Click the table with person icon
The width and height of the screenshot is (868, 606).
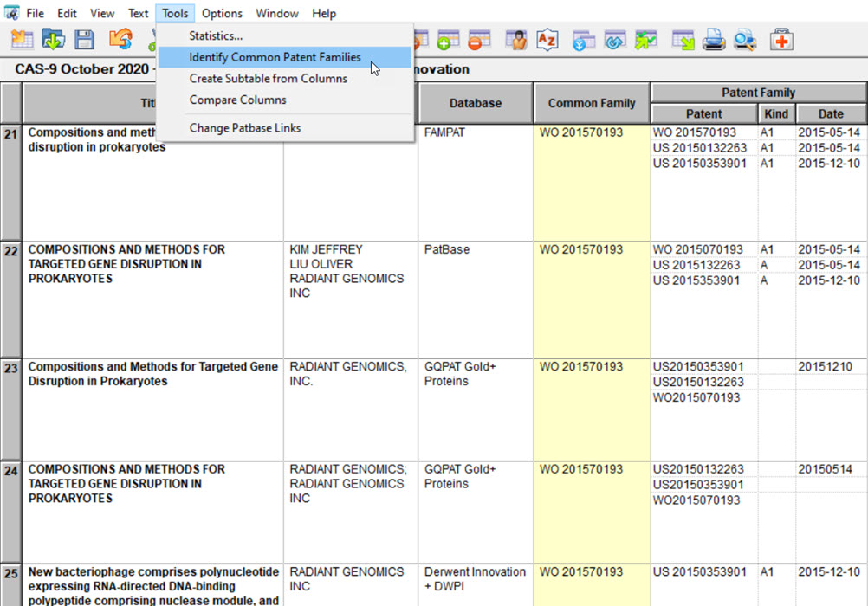[516, 40]
